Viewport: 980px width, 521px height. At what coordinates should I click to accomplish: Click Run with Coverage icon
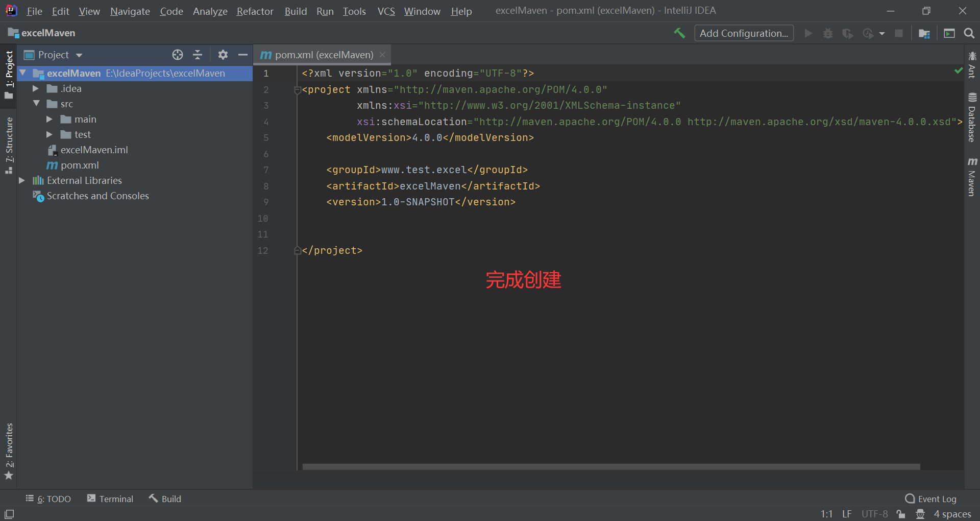point(848,33)
